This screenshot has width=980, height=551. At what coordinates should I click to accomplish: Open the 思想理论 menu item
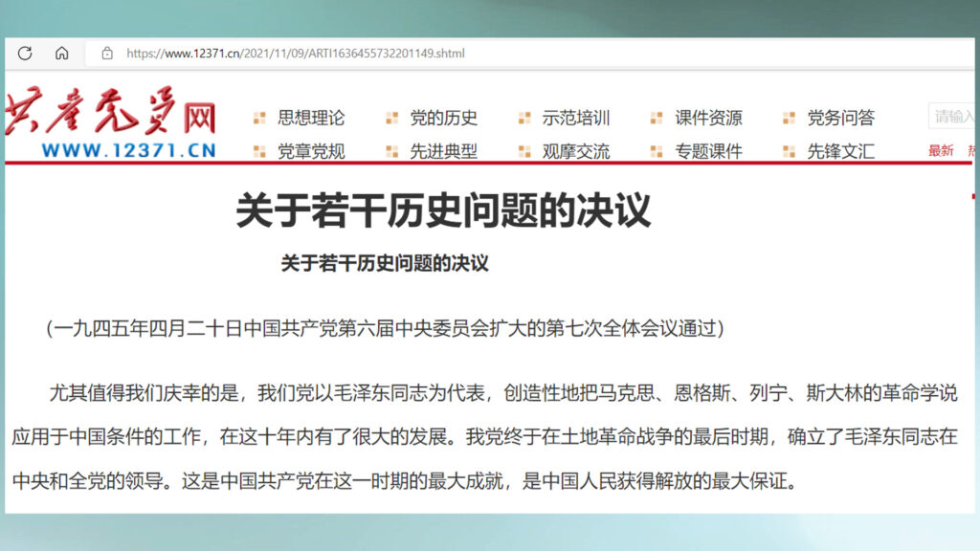click(x=311, y=119)
